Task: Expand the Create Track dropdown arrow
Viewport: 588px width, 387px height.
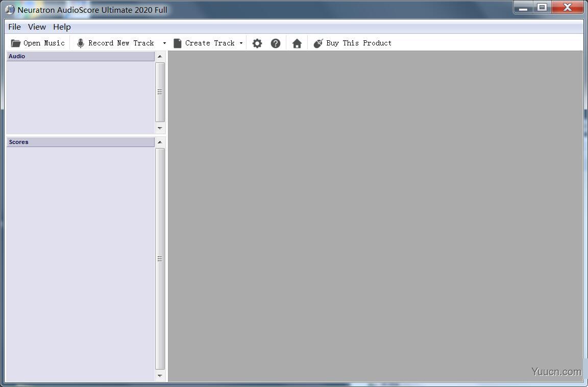Action: (x=241, y=43)
